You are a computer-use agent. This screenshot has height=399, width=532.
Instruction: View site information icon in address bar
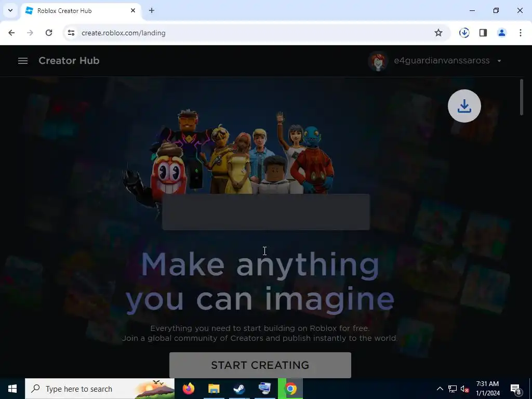[71, 33]
